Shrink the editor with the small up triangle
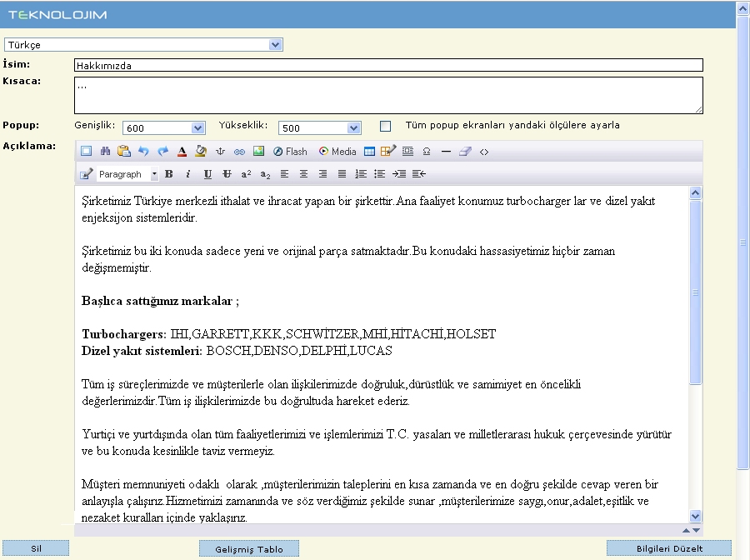The height and width of the screenshot is (560, 750). click(x=687, y=530)
